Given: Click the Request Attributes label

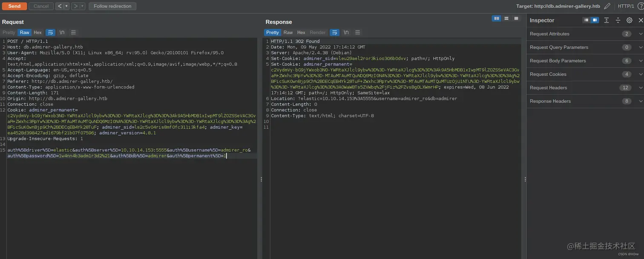Looking at the screenshot, I should pos(549,34).
